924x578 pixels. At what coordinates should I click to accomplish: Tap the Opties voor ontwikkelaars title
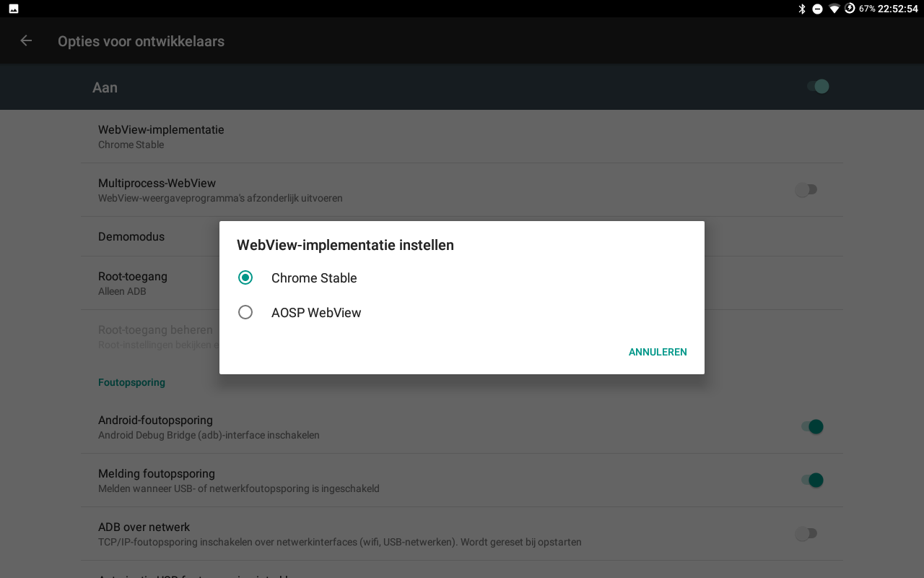(141, 41)
